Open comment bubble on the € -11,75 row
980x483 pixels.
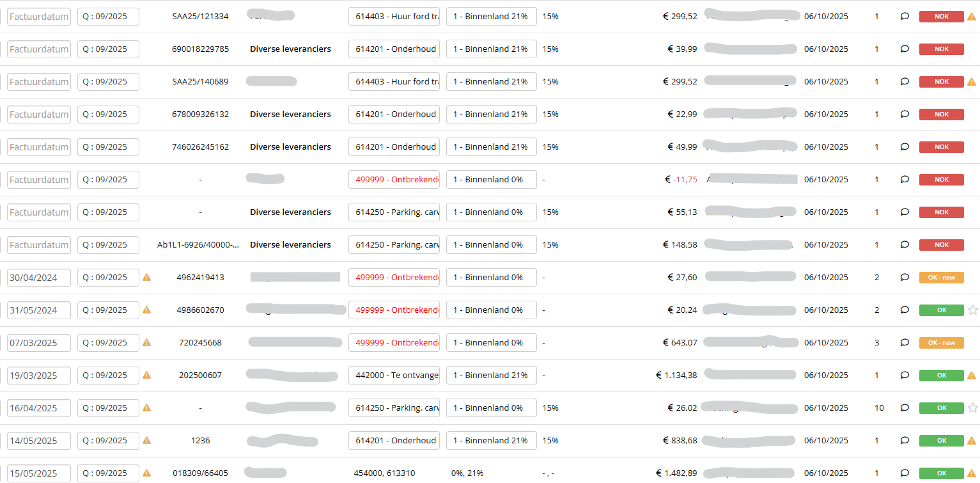tap(905, 180)
